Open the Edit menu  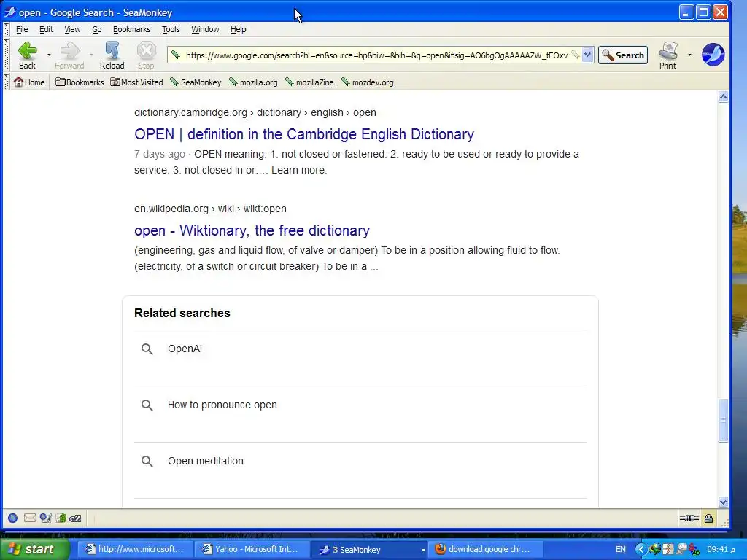[x=46, y=29]
